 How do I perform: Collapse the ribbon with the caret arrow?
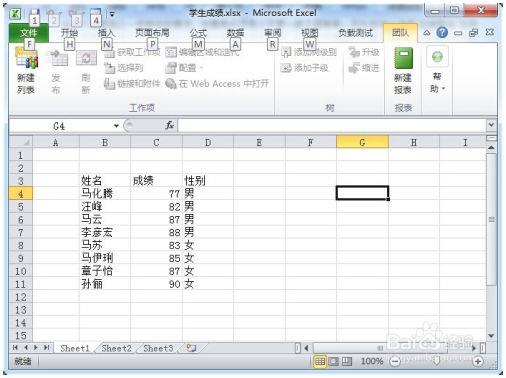[427, 33]
